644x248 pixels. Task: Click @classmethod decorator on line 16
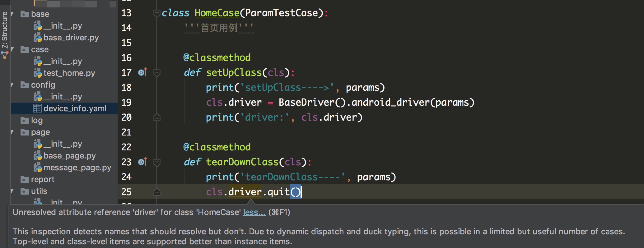tap(217, 57)
